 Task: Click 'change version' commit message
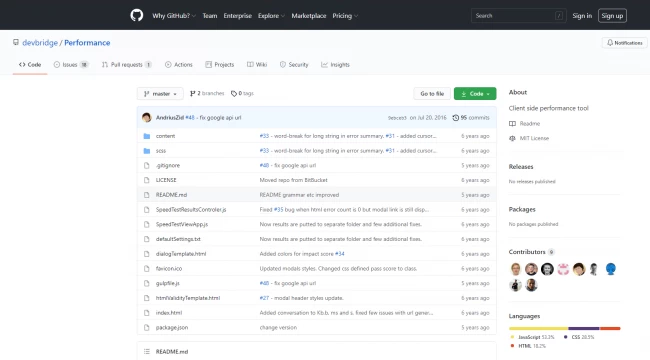(x=278, y=328)
